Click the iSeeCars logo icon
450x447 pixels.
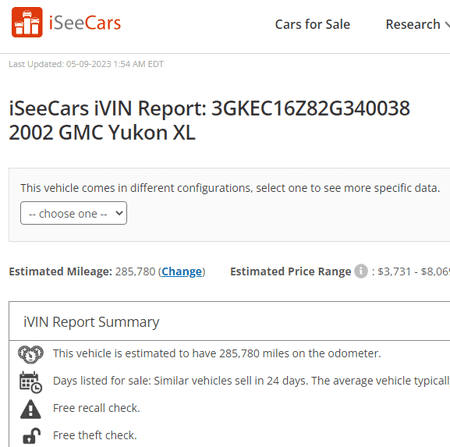[27, 22]
